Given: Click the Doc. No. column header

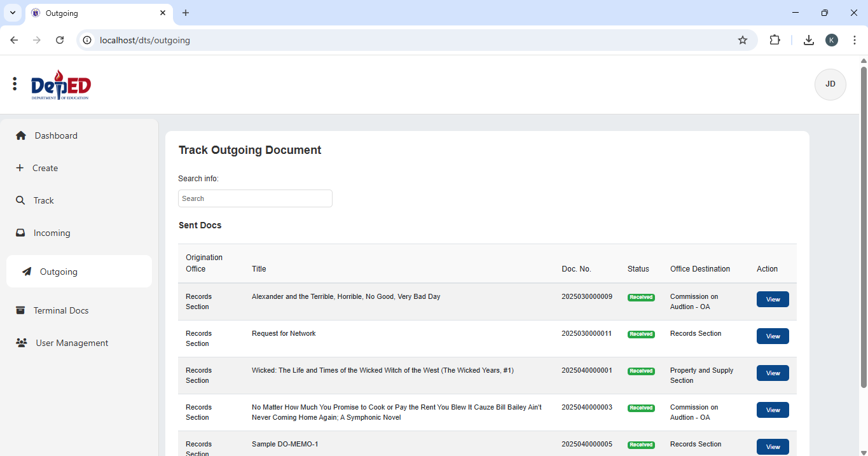Looking at the screenshot, I should point(576,269).
